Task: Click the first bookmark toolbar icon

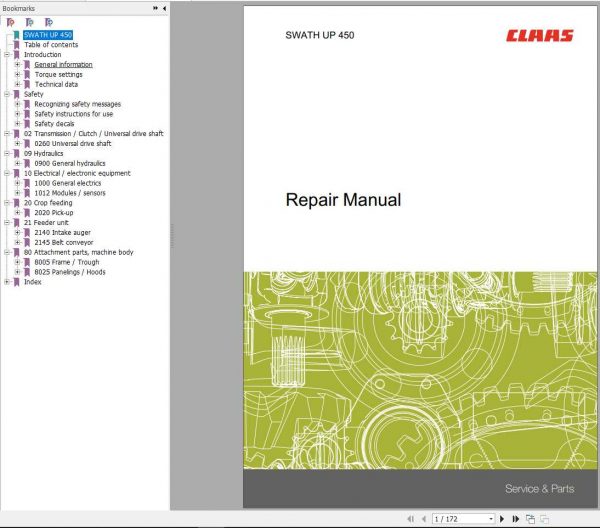Action: 11,23
